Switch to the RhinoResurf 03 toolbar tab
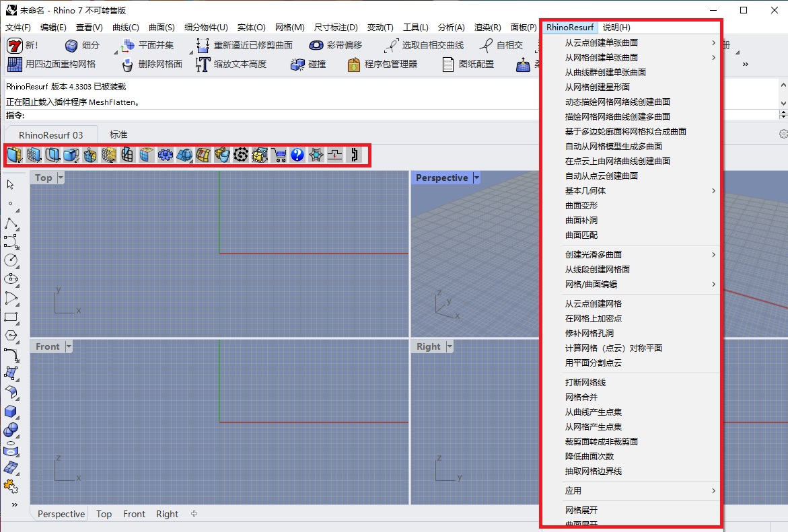This screenshot has height=532, width=788. [x=50, y=135]
